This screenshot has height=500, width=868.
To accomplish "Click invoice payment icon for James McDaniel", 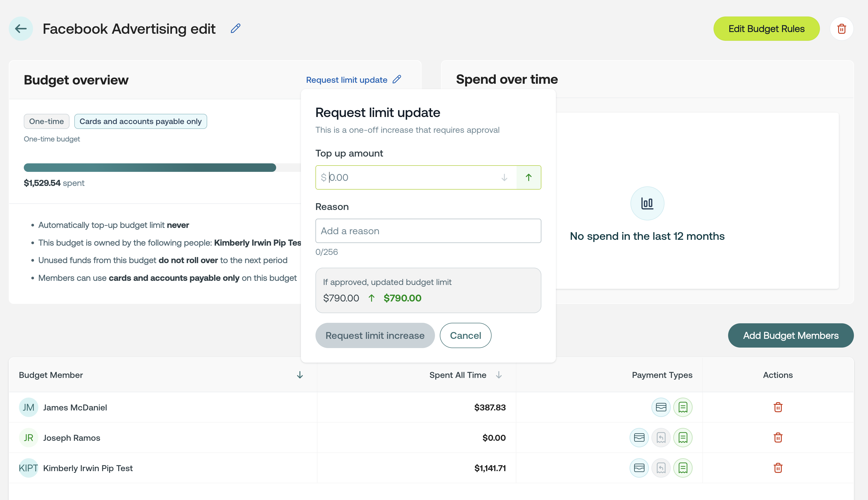I will click(683, 407).
